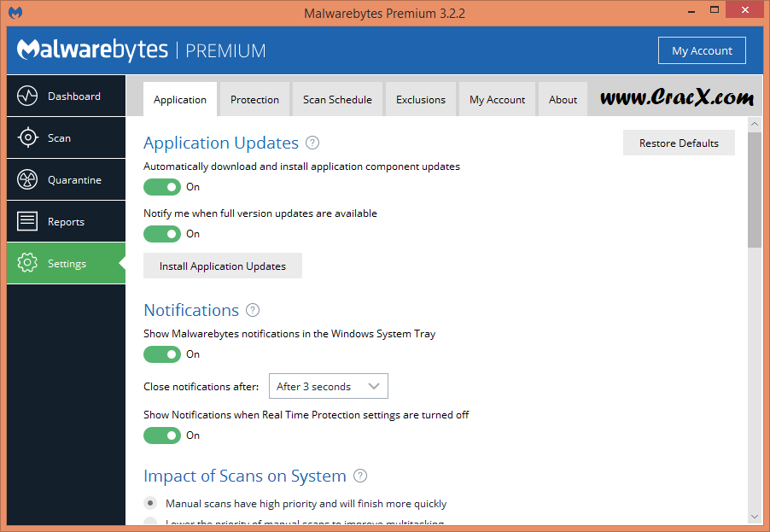Toggle full version update notifications

pos(162,234)
